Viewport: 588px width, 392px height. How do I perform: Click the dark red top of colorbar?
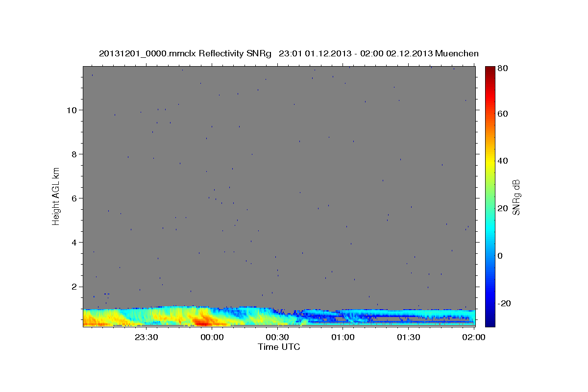490,71
